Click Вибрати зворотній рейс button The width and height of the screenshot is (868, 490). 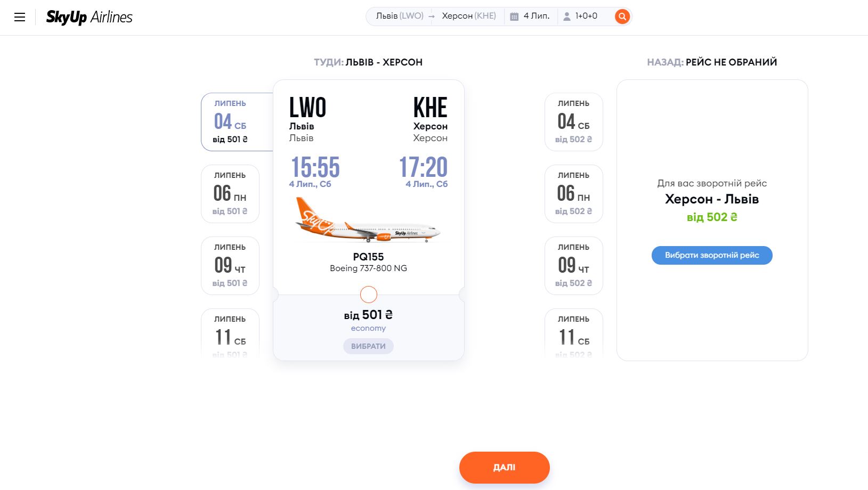712,255
